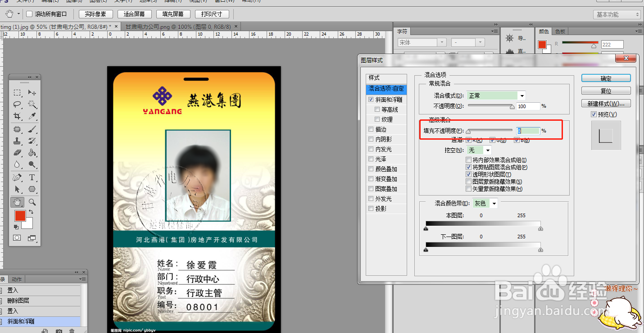Select the Dodge tool

32,164
